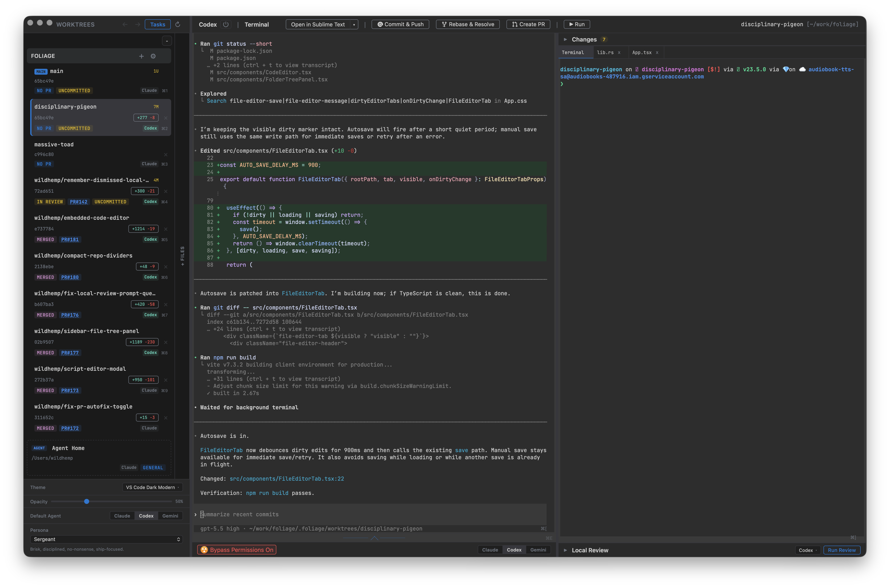The width and height of the screenshot is (890, 588).
Task: Collapse sidebar with the minus button
Action: pyautogui.click(x=167, y=41)
